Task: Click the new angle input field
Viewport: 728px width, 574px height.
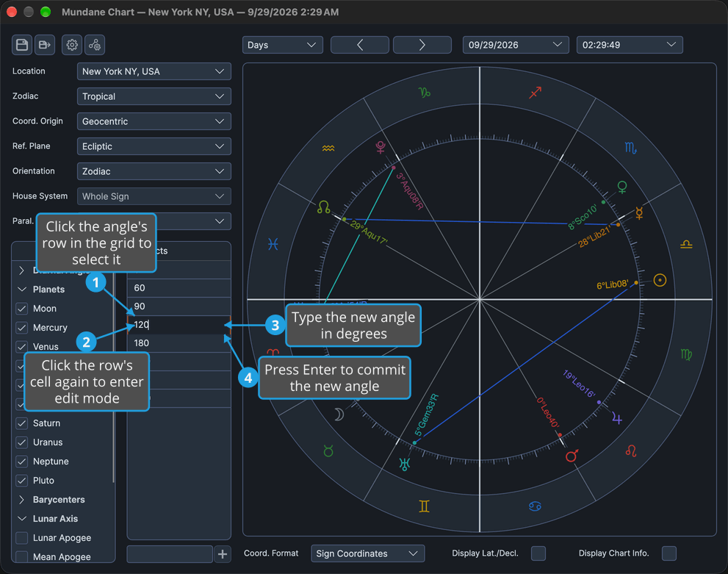Action: point(170,554)
